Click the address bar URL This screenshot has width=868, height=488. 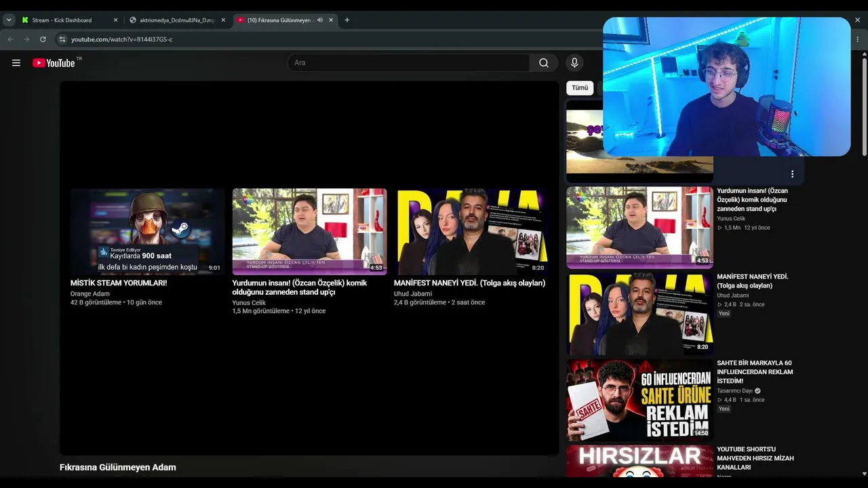(122, 39)
